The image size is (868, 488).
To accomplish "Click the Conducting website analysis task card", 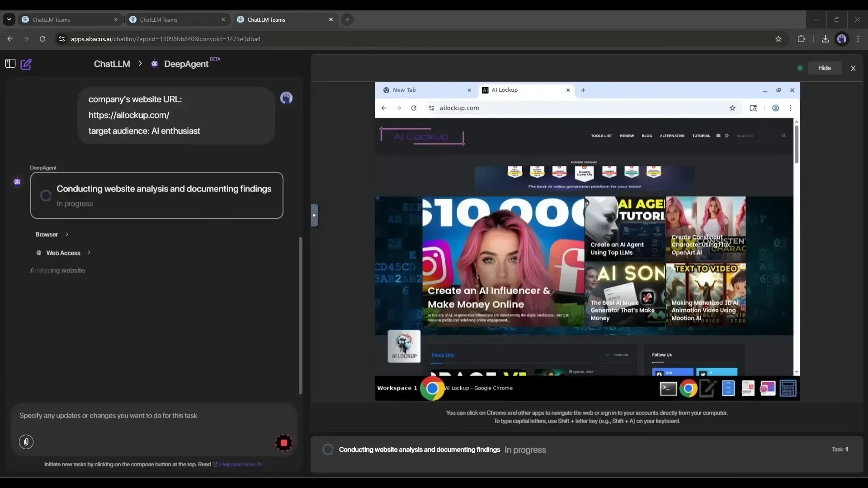I will (157, 195).
